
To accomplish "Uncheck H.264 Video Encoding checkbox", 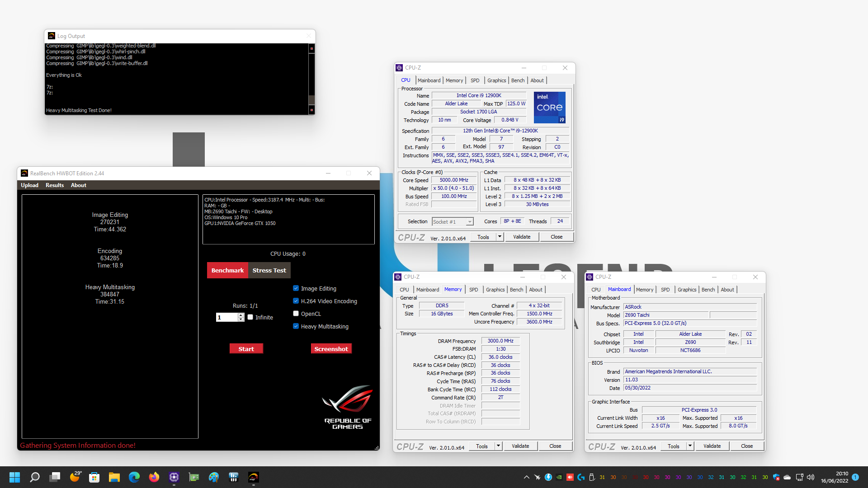I will click(296, 301).
